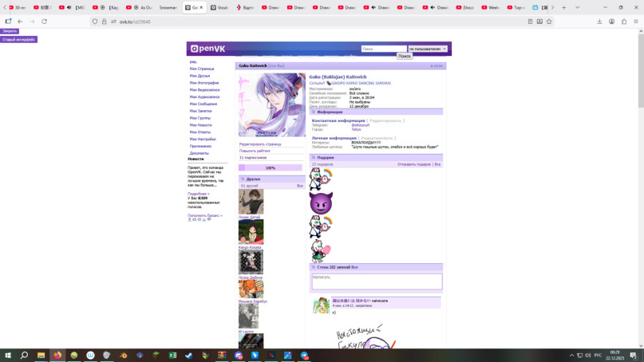Reload the page with the refresh icon
The height and width of the screenshot is (362, 644).
[x=45, y=22]
